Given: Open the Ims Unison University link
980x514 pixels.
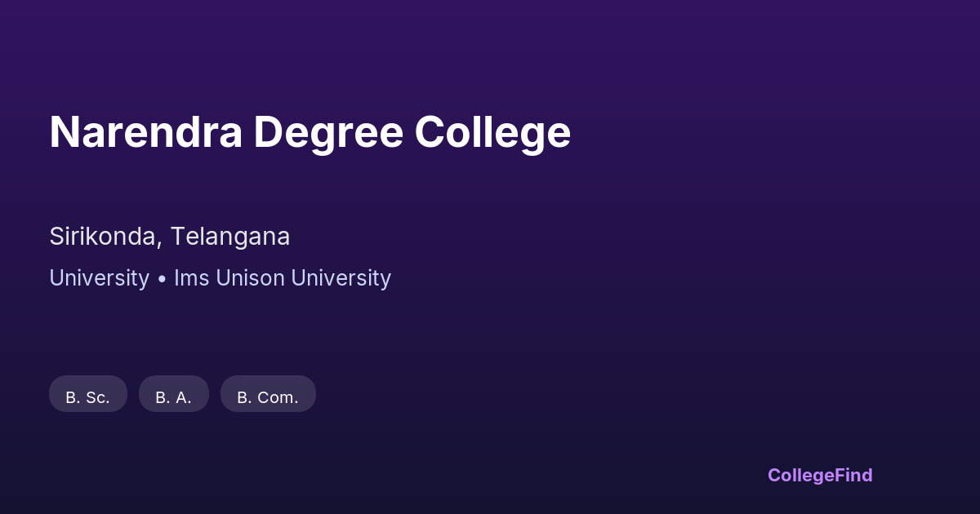Looking at the screenshot, I should click(x=283, y=278).
